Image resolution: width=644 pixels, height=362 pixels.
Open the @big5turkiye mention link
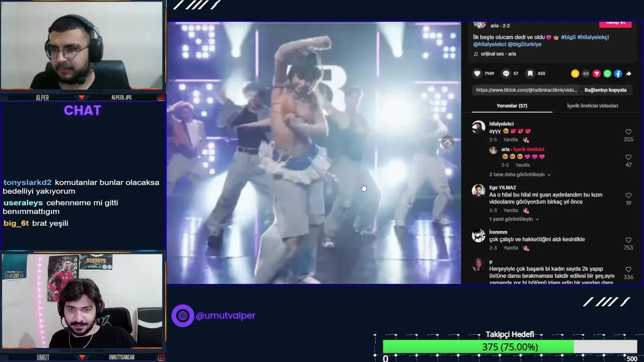click(525, 44)
